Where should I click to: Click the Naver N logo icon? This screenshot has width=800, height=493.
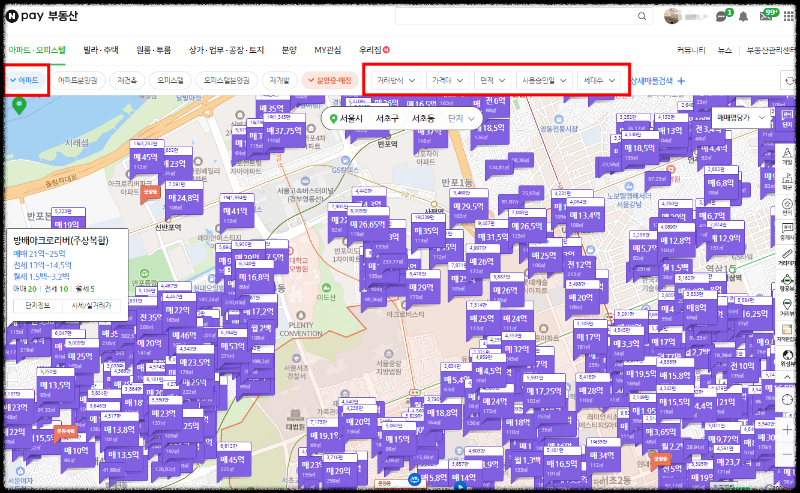[12, 16]
